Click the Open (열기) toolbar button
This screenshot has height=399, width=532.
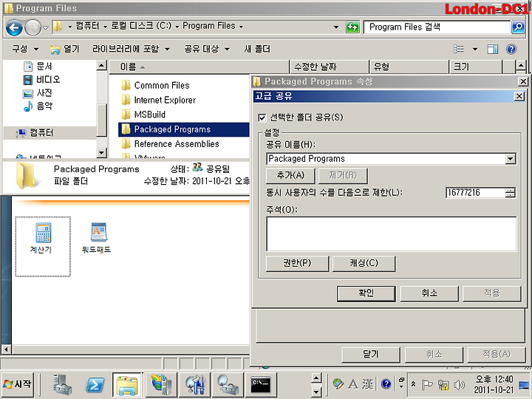click(64, 50)
